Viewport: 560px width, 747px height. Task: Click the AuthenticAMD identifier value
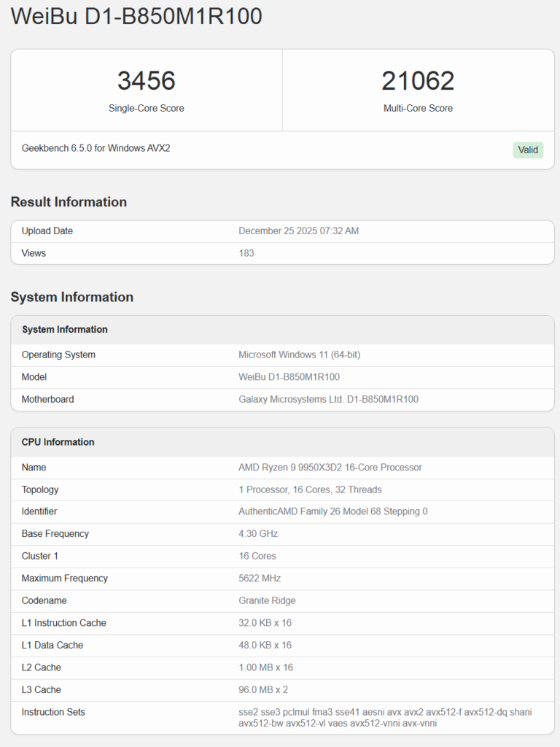pyautogui.click(x=332, y=511)
